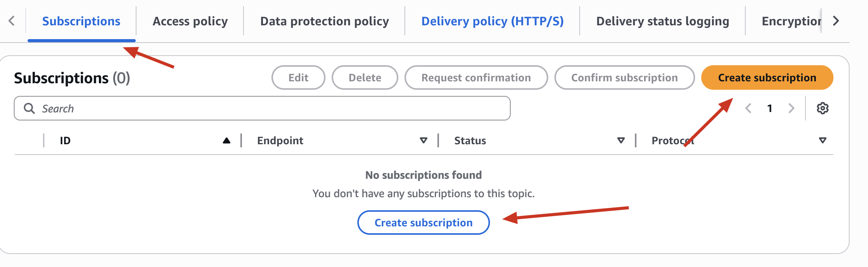Go to the previous results page arrow
This screenshot has width=868, height=267.
pyautogui.click(x=748, y=109)
